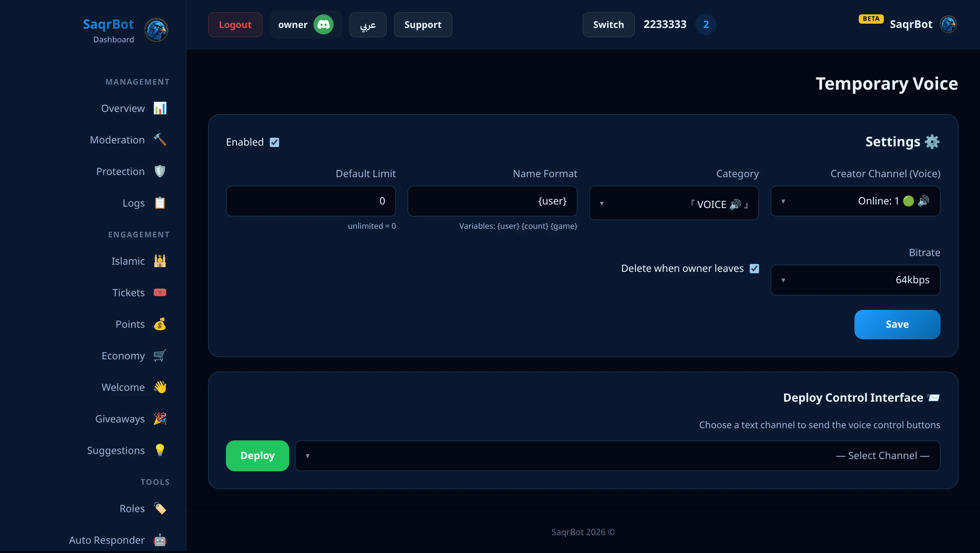Click the Suggestions light bulb icon
Screen dimensions: 980x553
(x=160, y=450)
